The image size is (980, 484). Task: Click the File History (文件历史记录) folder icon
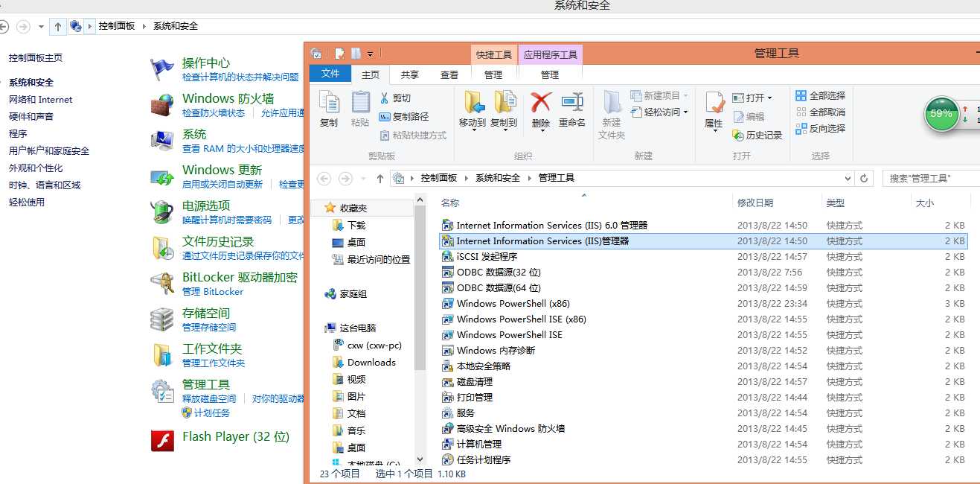(x=162, y=248)
